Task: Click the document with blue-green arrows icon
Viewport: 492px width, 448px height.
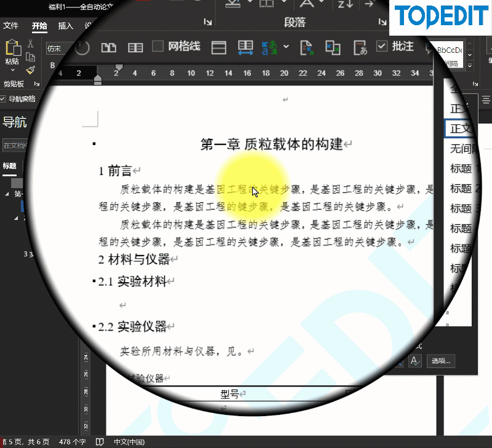Action: (306, 48)
